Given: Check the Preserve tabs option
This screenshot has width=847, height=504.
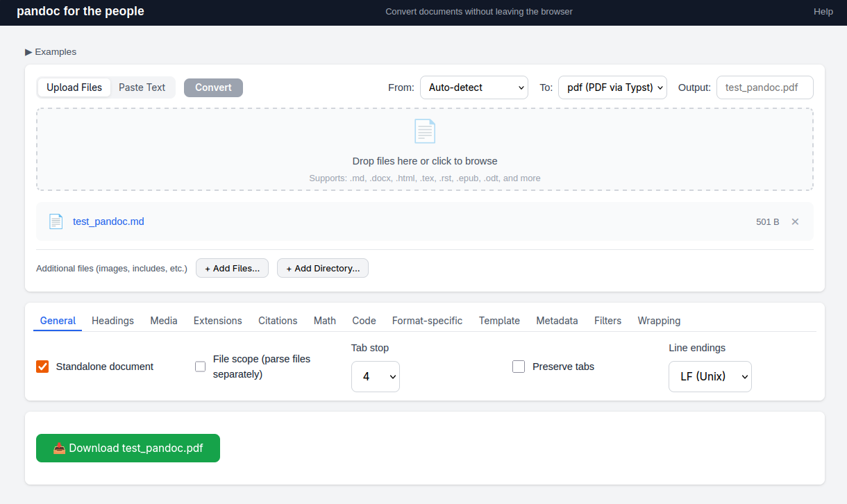Looking at the screenshot, I should coord(518,367).
